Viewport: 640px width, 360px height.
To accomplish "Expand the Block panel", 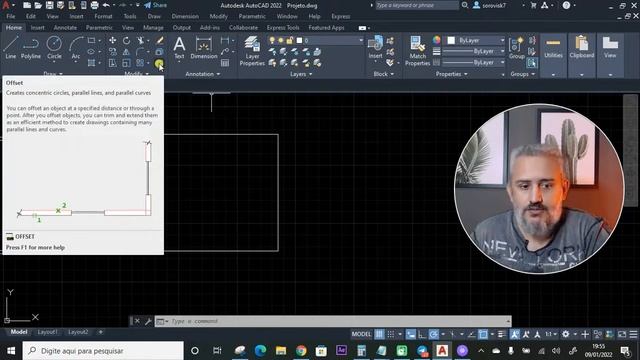I will [384, 74].
